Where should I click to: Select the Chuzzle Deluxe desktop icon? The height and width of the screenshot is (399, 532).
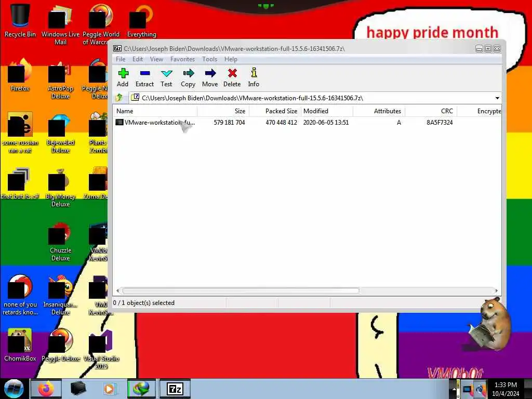point(60,241)
